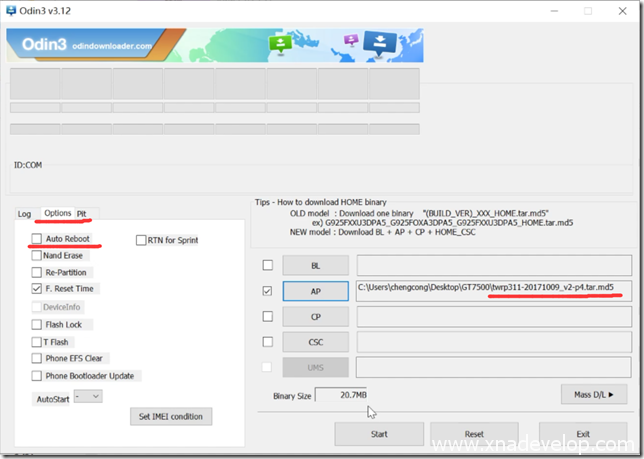Enable the Auto Reboot checkbox
Image resolution: width=644 pixels, height=459 pixels.
(x=37, y=239)
